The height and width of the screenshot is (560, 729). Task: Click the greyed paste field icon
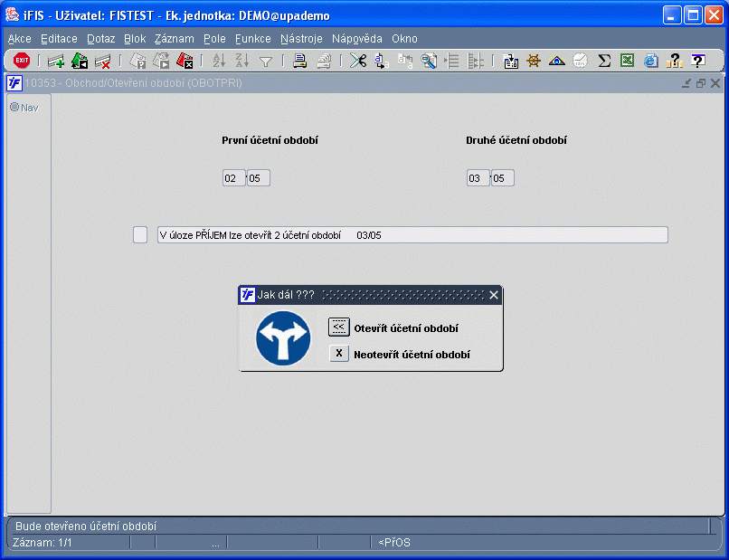pos(405,61)
